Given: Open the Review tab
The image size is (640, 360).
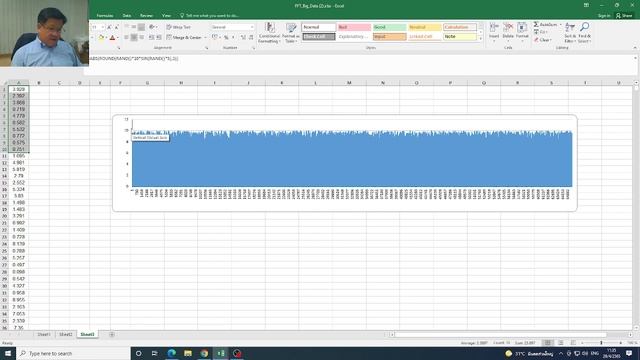Looking at the screenshot, I should (x=146, y=16).
